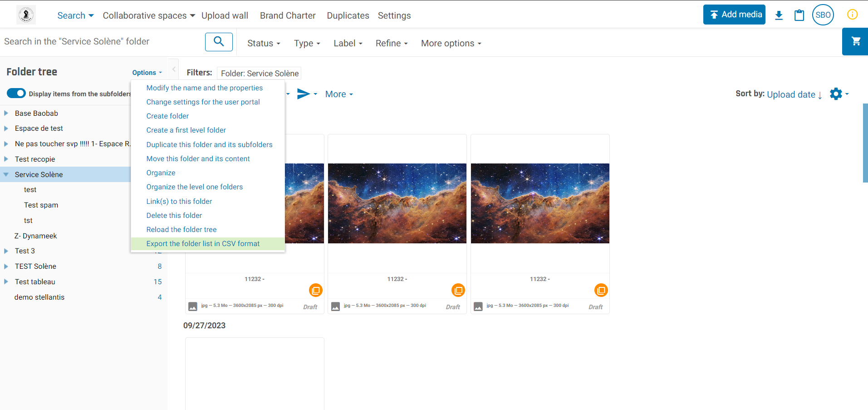
Task: Select the Test spam subfolder
Action: pos(41,205)
